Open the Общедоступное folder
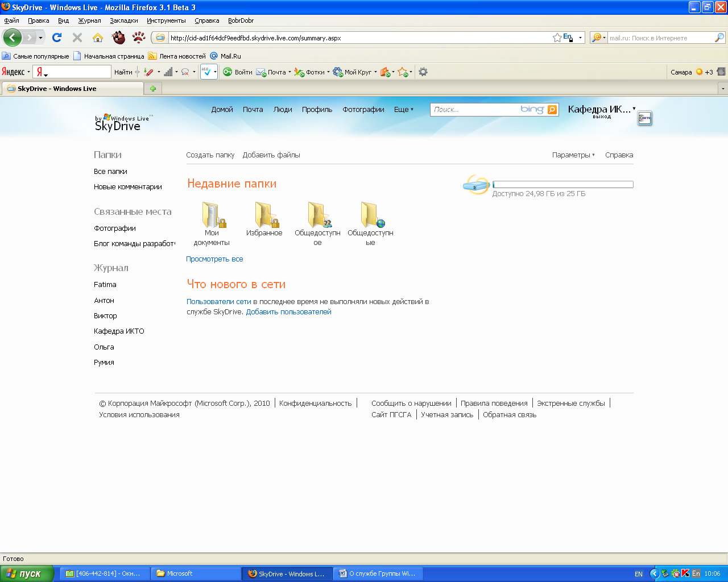The image size is (728, 582). pyautogui.click(x=317, y=223)
